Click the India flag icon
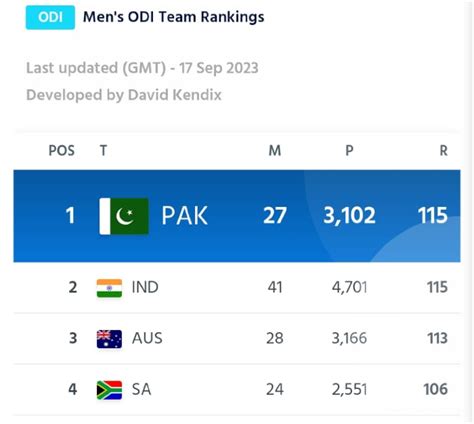Image resolution: width=474 pixels, height=424 pixels. 109,288
